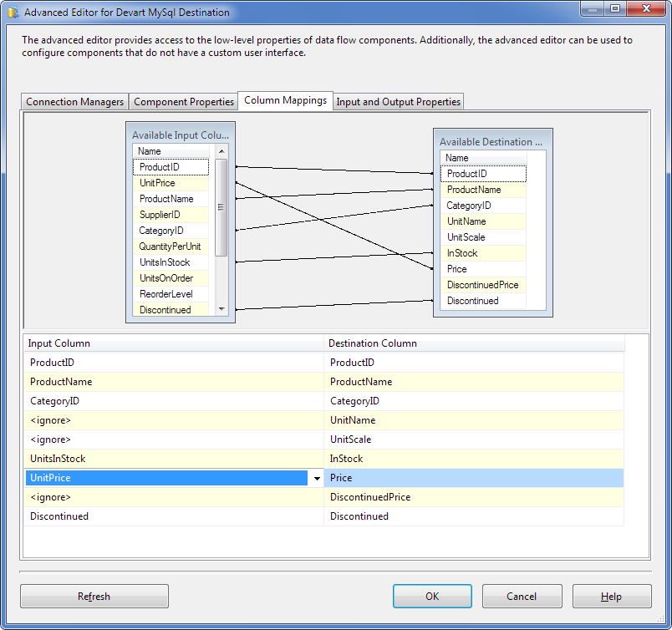Click the Destination Column grid header
Screen dimensions: 672x630
point(475,343)
